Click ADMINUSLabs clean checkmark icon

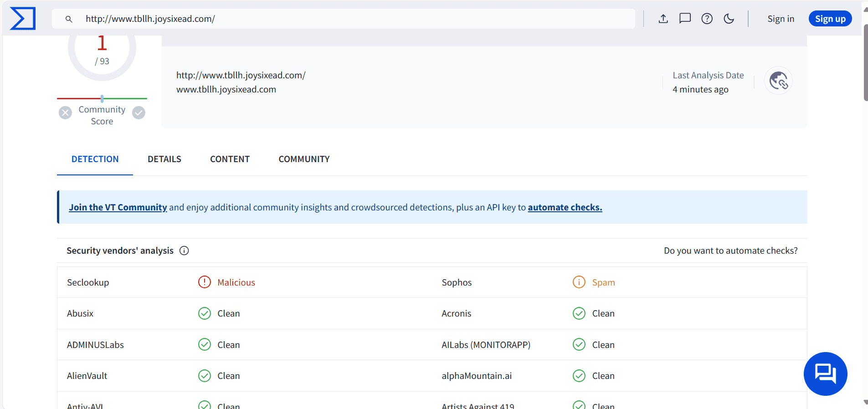tap(205, 345)
